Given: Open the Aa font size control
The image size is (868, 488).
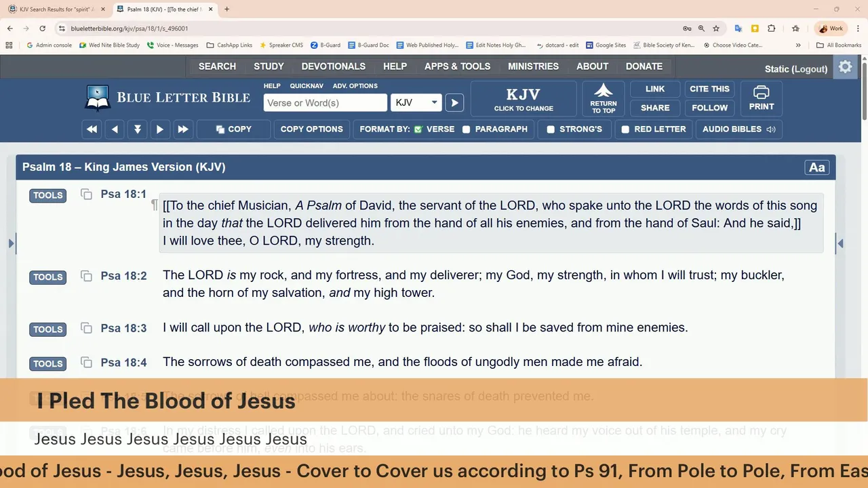Looking at the screenshot, I should click(816, 167).
